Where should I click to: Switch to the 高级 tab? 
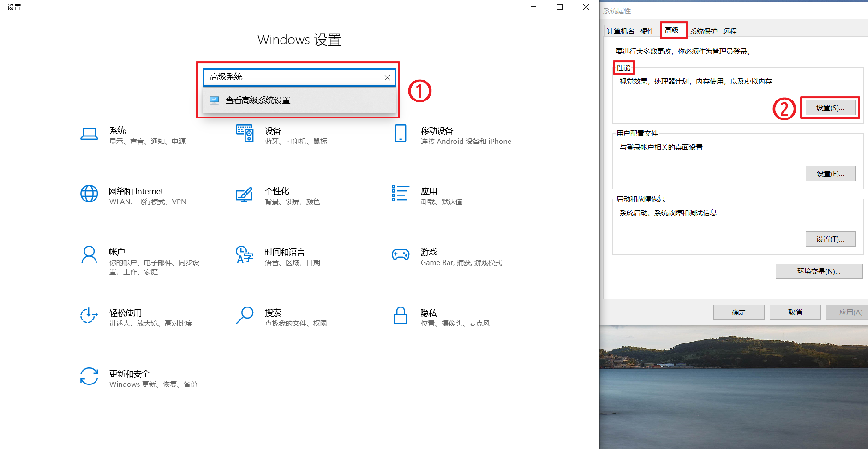[x=672, y=30]
